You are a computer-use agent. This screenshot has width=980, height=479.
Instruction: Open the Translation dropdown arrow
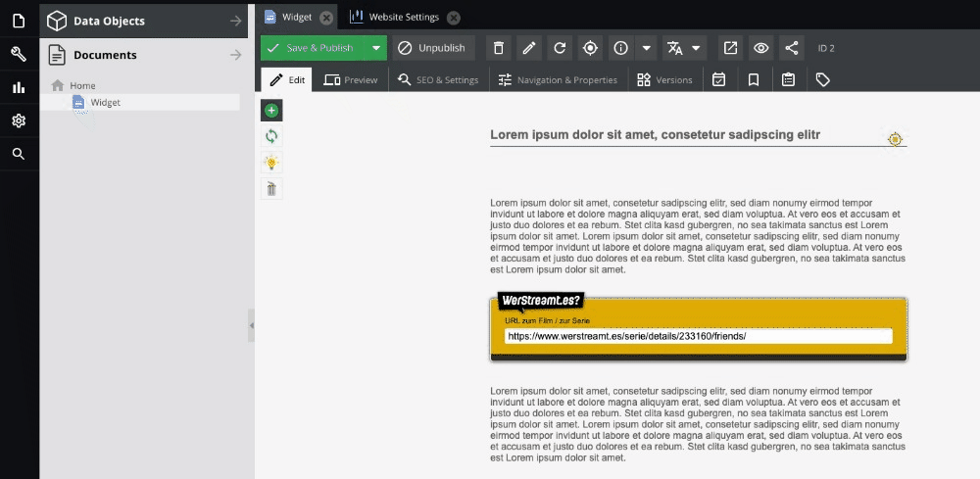click(696, 48)
